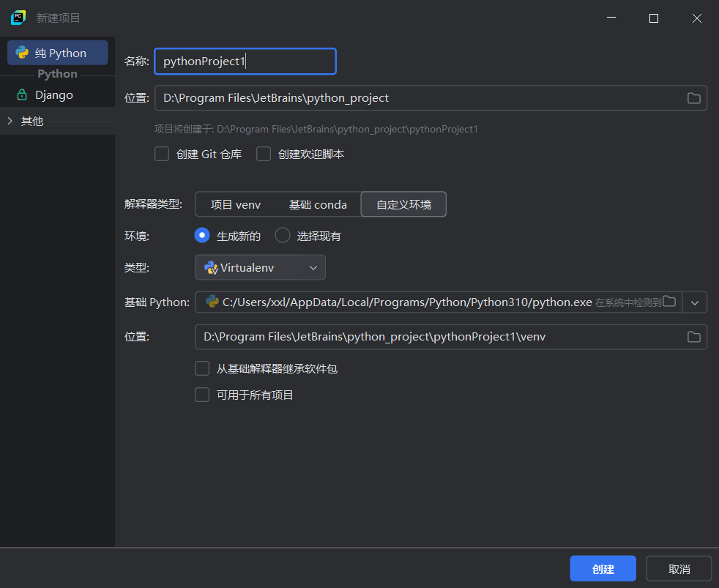Click the 在系统中检测到 hint text
The width and height of the screenshot is (719, 588).
pos(628,302)
